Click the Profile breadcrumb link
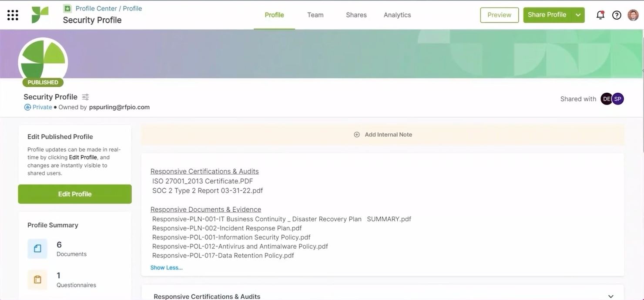 pyautogui.click(x=132, y=8)
